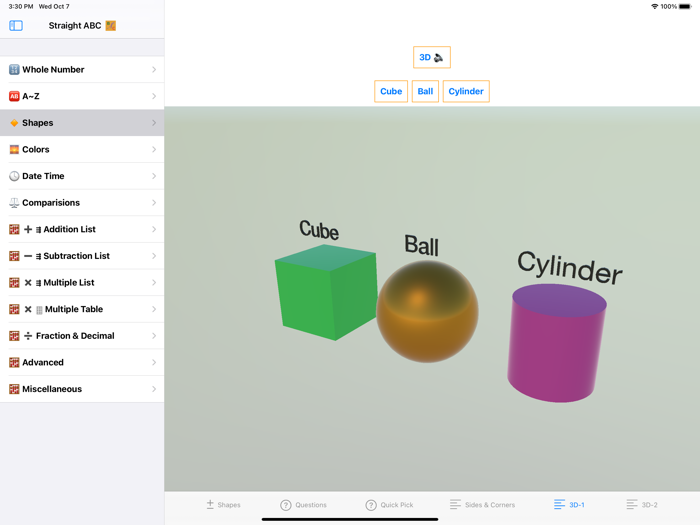Image resolution: width=700 pixels, height=525 pixels.
Task: Open the Advanced category
Action: pos(82,362)
